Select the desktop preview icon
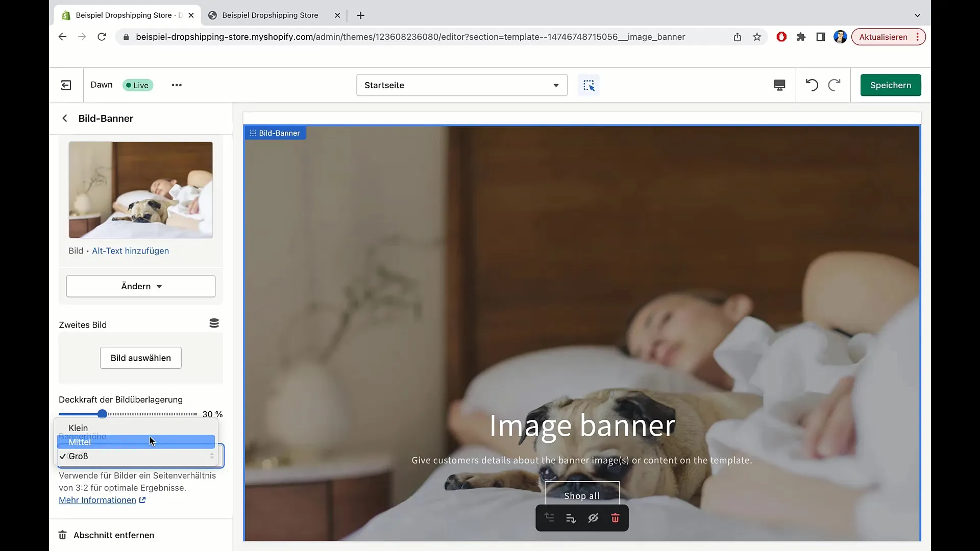 coord(779,85)
